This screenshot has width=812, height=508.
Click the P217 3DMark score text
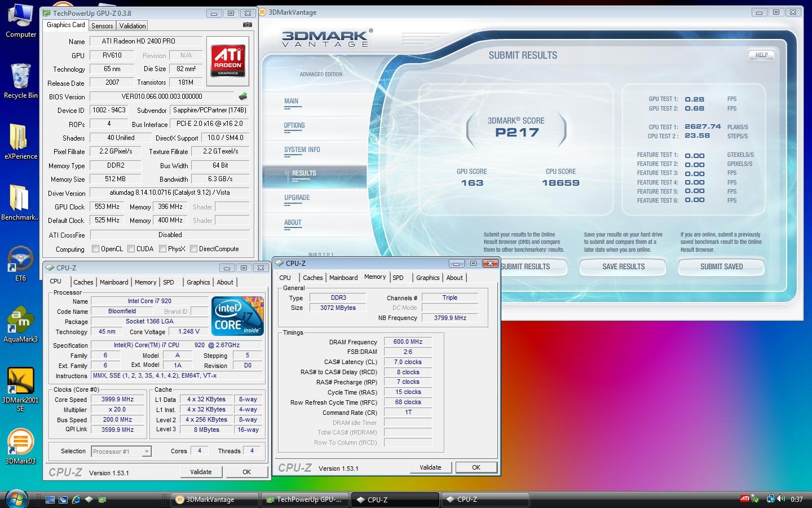point(517,133)
